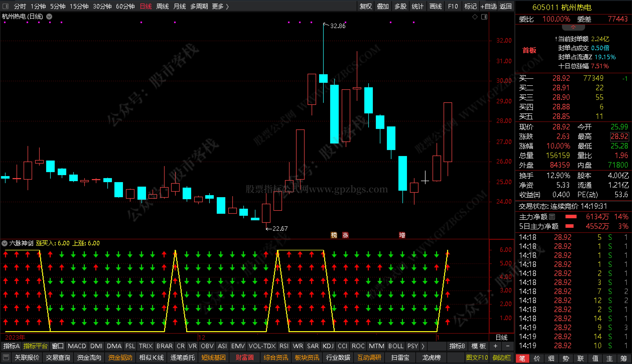Expand the 六脉神剑 indicator dropdown arrow
632x364 pixels.
tap(5, 243)
